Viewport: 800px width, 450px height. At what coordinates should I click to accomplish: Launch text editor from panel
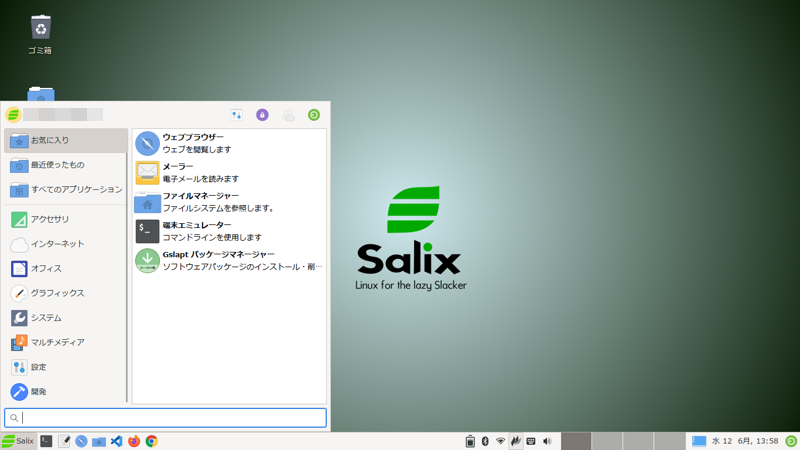point(64,441)
